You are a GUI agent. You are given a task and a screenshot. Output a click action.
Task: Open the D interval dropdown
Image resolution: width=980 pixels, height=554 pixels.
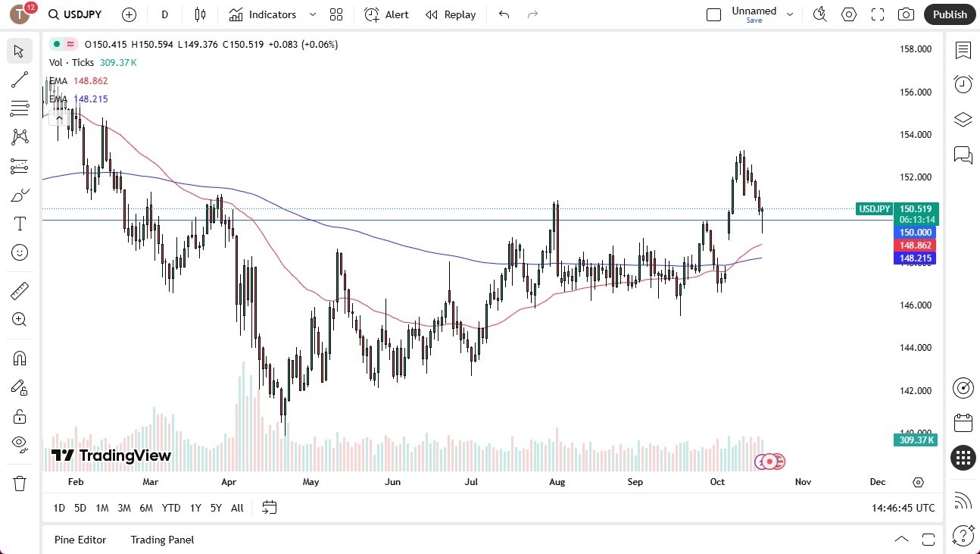(x=164, y=14)
